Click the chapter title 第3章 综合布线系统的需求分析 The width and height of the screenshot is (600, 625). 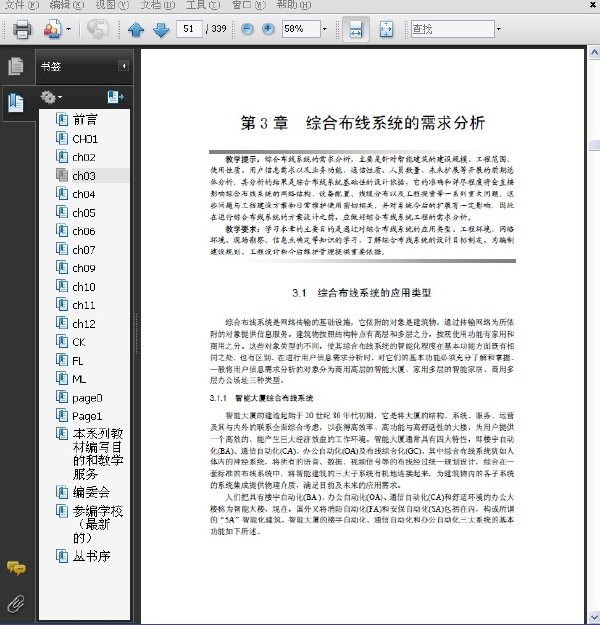tap(362, 123)
